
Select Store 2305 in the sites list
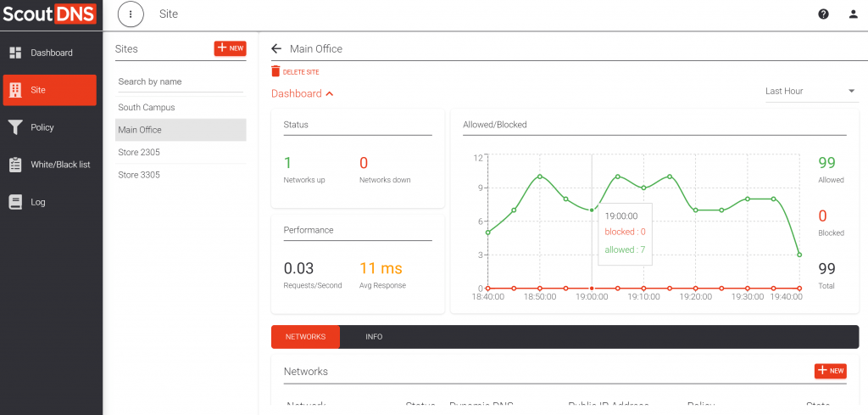click(x=181, y=153)
